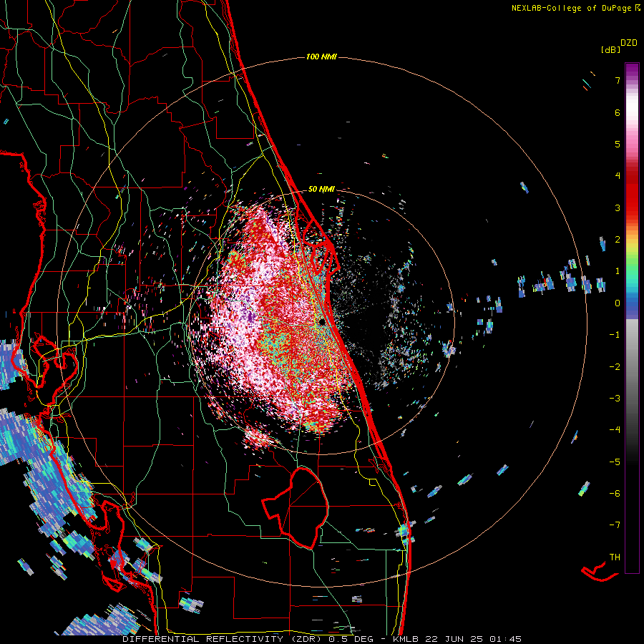The height and width of the screenshot is (644, 644).
Task: Click the KMLB station identifier in caption
Action: pos(406,639)
